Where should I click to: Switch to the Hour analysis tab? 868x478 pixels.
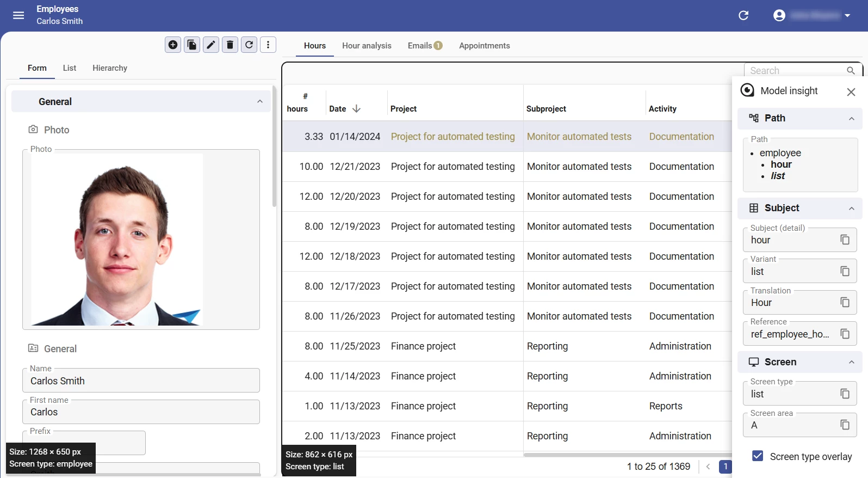click(367, 46)
